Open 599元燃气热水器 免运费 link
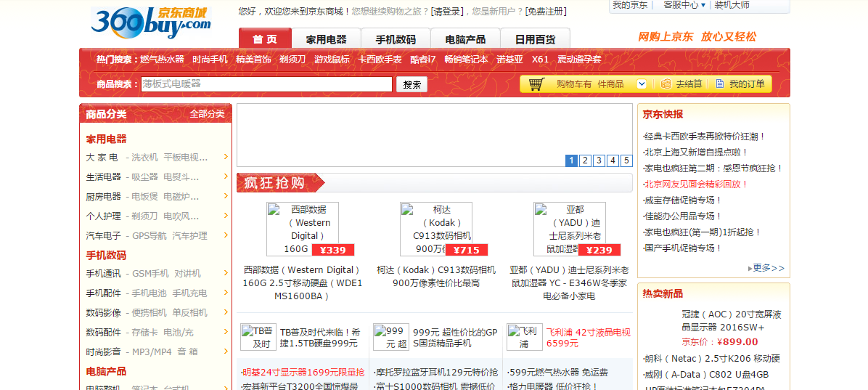The height and width of the screenshot is (390, 868). coord(557,372)
